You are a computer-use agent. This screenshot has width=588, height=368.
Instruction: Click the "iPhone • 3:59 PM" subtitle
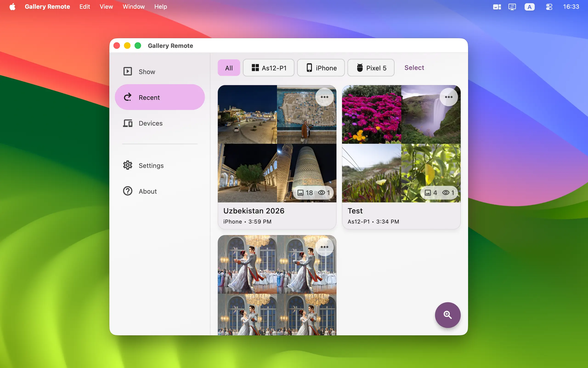pos(247,221)
